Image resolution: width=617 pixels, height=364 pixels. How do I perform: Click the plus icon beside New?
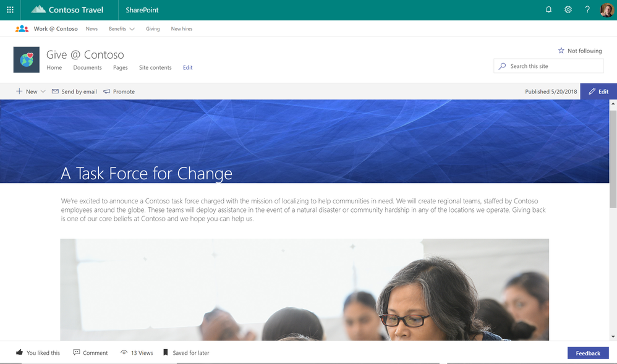19,91
